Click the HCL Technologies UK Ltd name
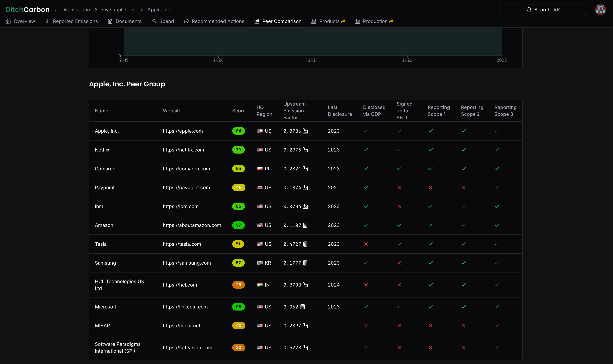Viewport: 613px width, 364px height. [x=120, y=285]
